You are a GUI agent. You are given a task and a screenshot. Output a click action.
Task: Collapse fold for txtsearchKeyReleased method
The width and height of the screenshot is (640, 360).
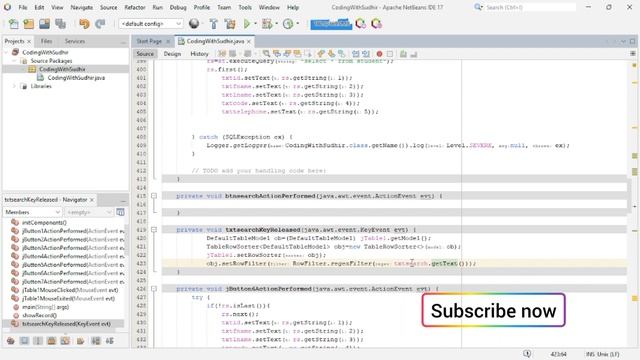click(x=154, y=230)
